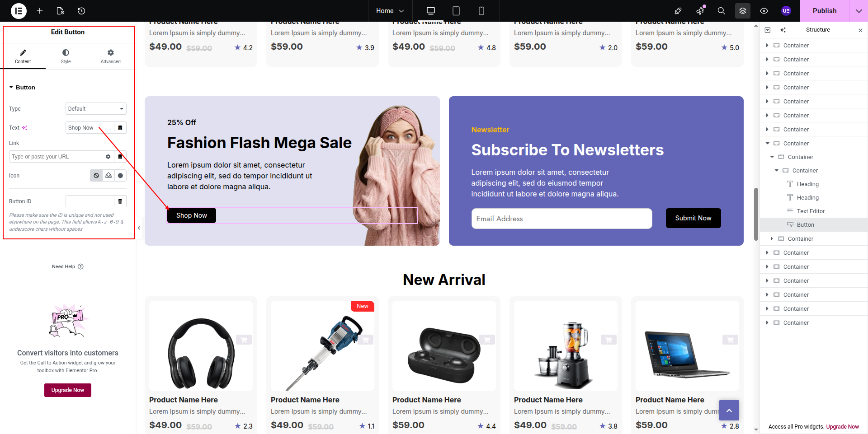
Task: Toggle the Structure layers icon
Action: [x=743, y=11]
